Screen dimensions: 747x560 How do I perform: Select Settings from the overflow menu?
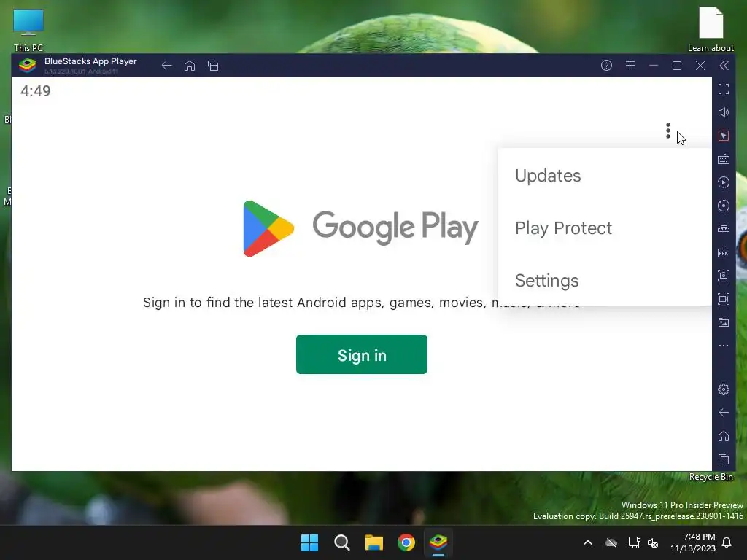[604, 281]
